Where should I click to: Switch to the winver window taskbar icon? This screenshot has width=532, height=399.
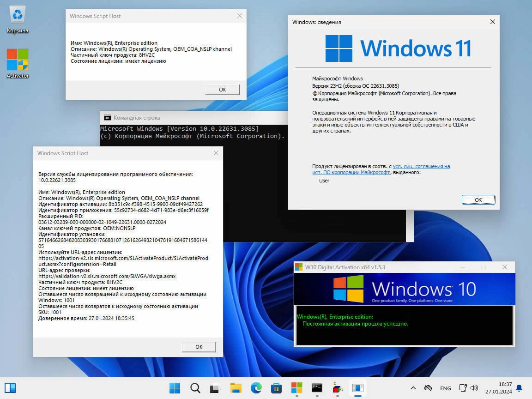click(357, 388)
